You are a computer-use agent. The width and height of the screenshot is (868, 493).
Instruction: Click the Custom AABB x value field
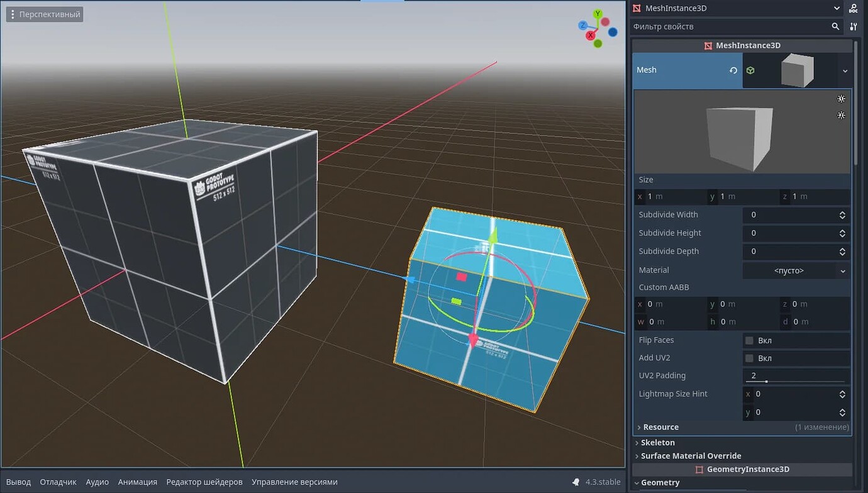pos(671,304)
